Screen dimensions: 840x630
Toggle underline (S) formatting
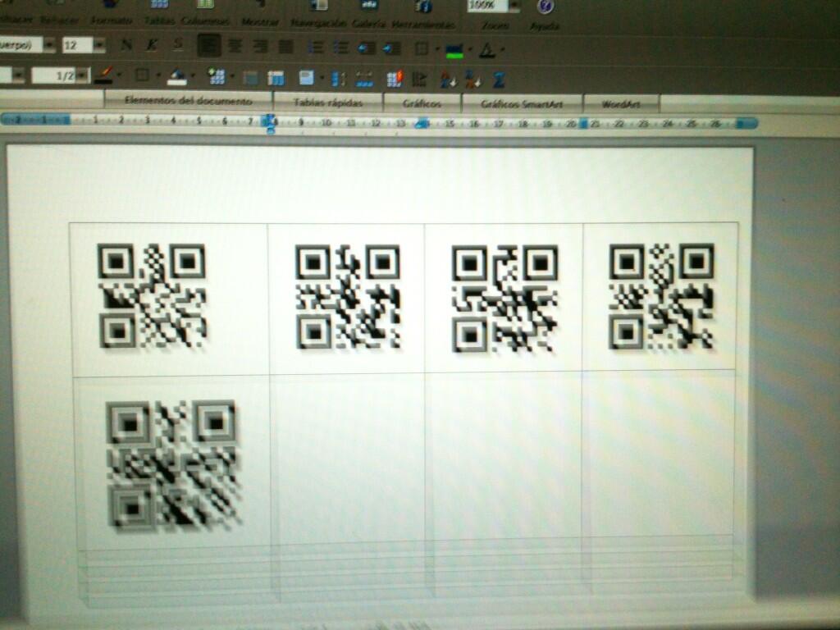click(x=178, y=45)
